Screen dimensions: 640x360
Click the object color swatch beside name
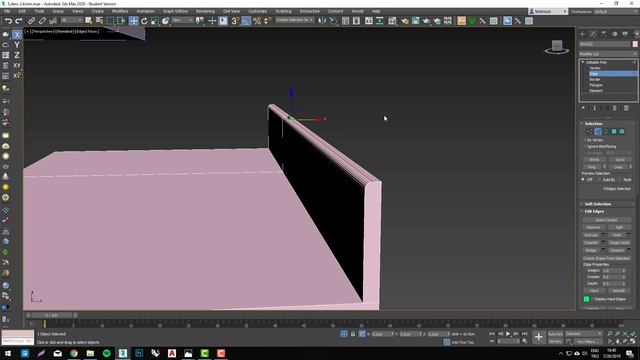635,44
